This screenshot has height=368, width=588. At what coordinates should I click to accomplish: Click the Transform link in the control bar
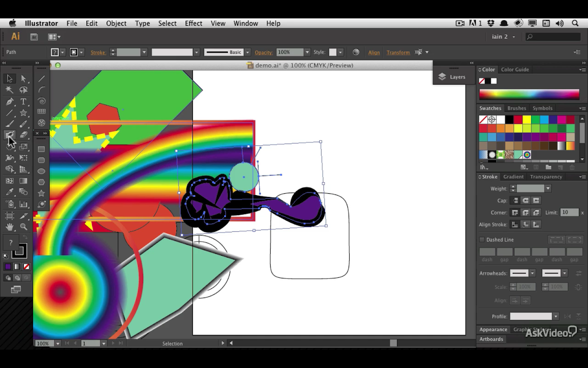tap(398, 52)
